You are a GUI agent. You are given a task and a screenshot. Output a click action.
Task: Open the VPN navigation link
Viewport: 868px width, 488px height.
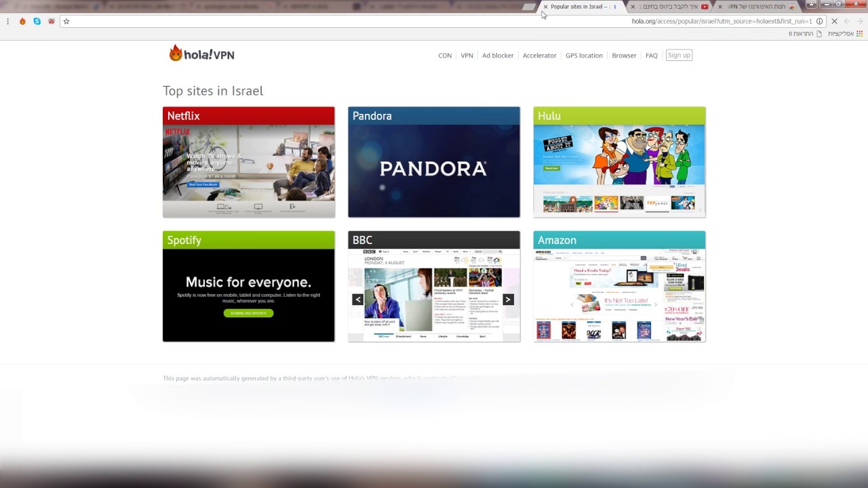[467, 56]
